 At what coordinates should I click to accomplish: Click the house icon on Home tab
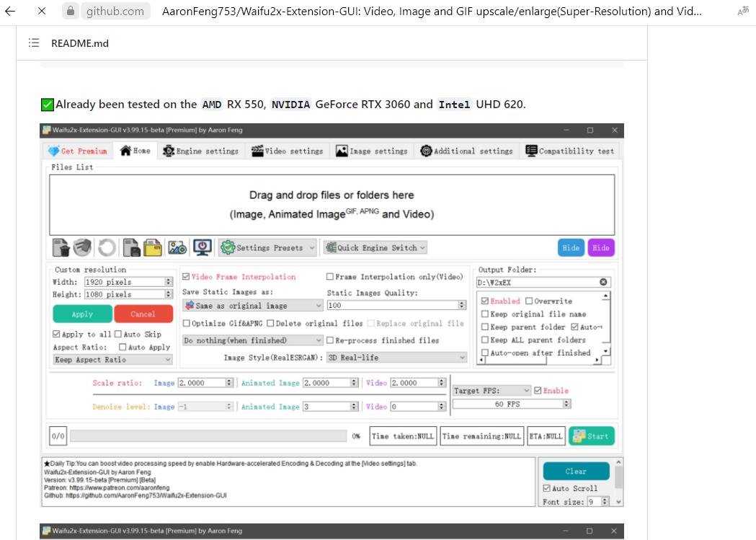125,151
